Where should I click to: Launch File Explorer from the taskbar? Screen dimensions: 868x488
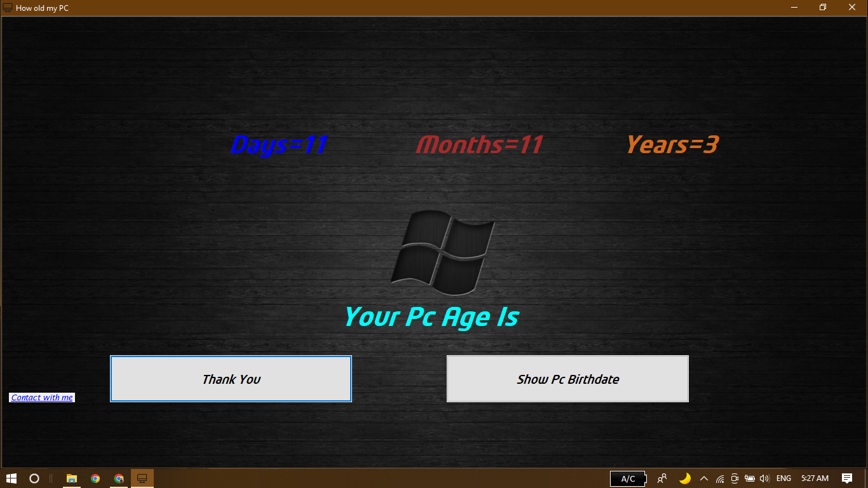point(71,478)
